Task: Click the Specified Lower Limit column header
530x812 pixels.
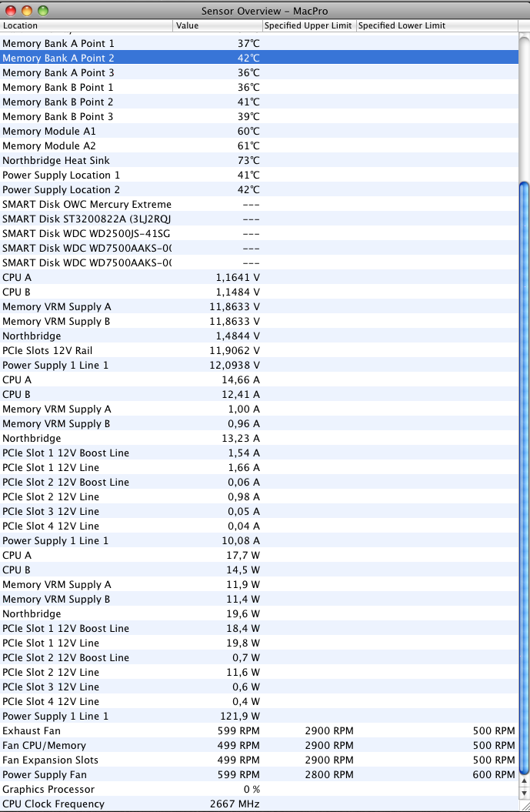Action: tap(437, 25)
